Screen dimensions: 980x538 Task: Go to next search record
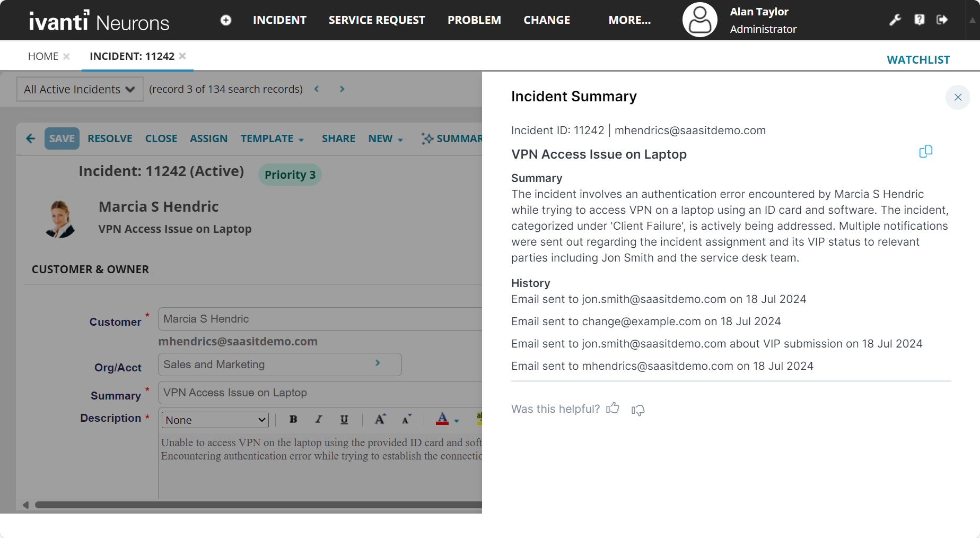[x=342, y=89]
